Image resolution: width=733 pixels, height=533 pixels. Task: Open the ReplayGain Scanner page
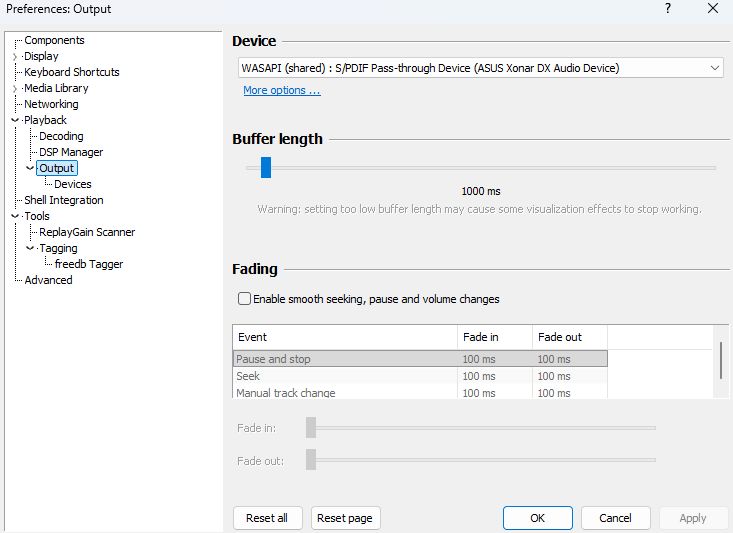[x=87, y=232]
